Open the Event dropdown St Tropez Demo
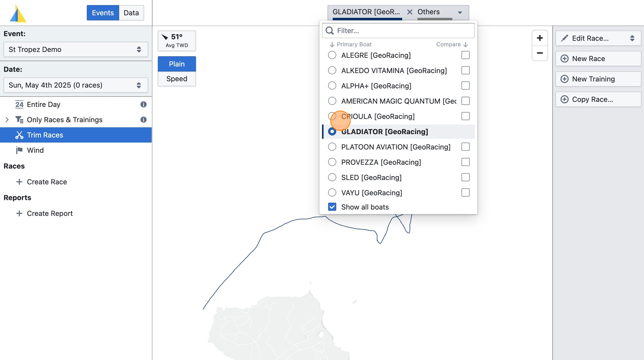The height and width of the screenshot is (360, 644). pos(76,49)
